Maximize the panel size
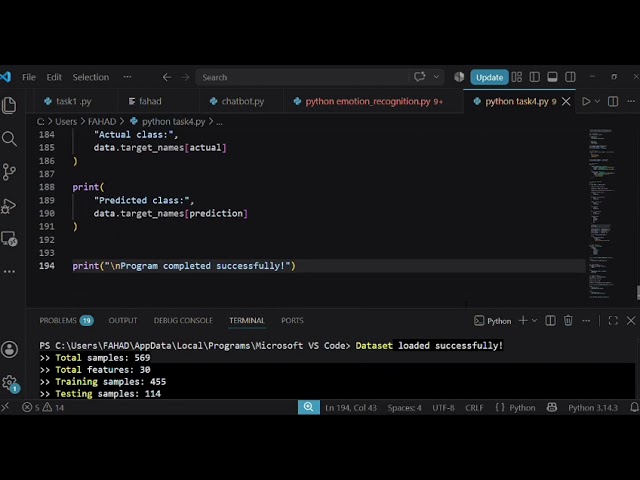This screenshot has height=480, width=640. (x=613, y=320)
